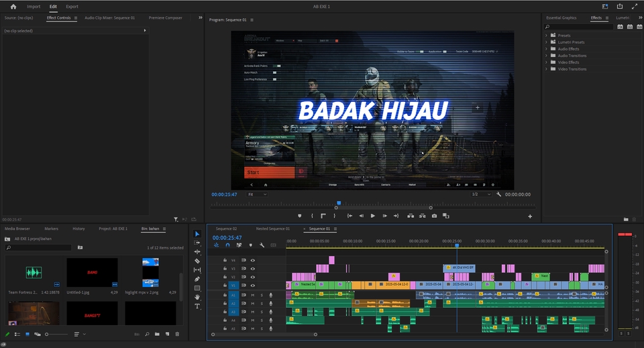This screenshot has height=348, width=644.
Task: Open the Fit zoom level dropdown
Action: click(x=258, y=194)
